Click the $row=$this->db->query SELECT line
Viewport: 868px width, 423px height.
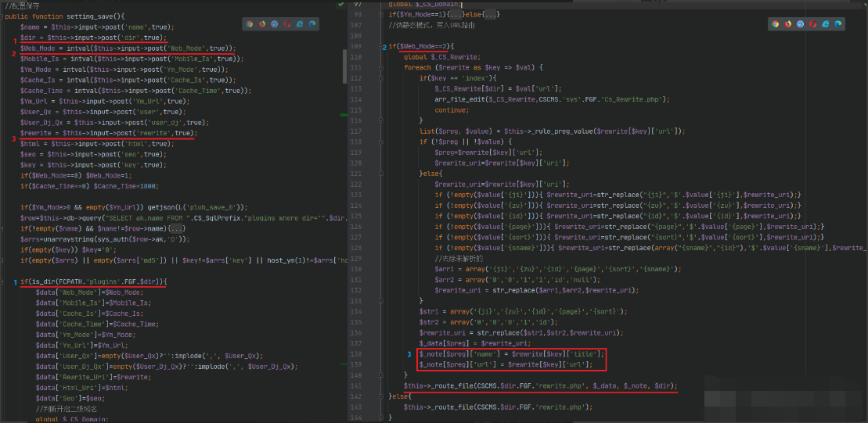pos(182,218)
